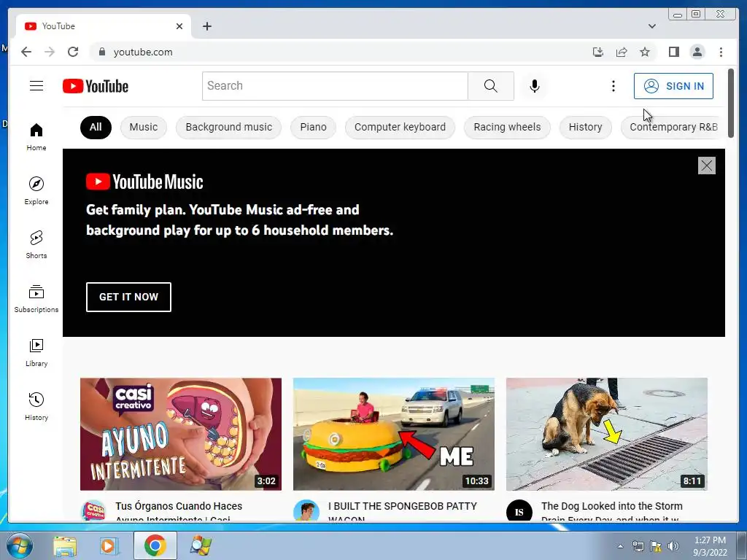This screenshot has width=747, height=560.
Task: Select the Racing wheels chip
Action: pos(507,127)
